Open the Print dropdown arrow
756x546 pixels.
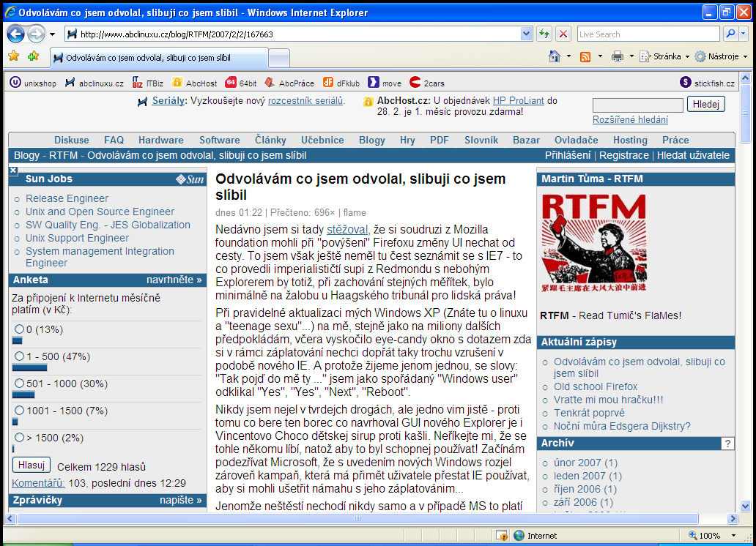click(631, 56)
